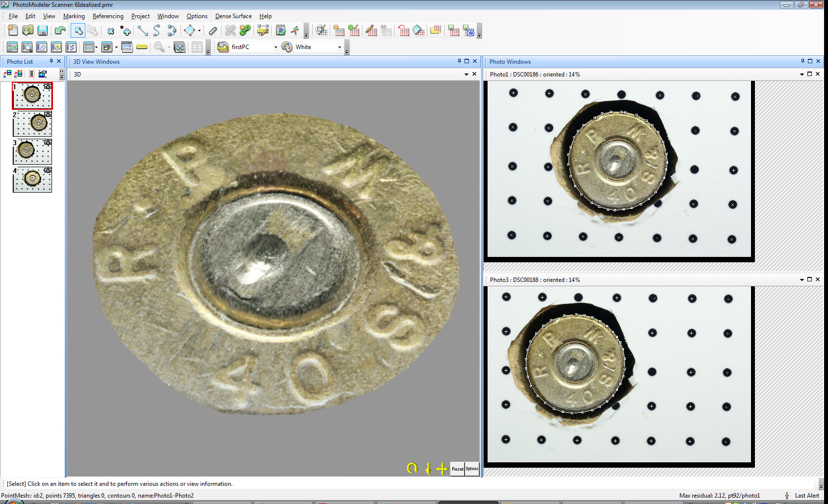
Task: Open the Referencing menu
Action: [108, 16]
